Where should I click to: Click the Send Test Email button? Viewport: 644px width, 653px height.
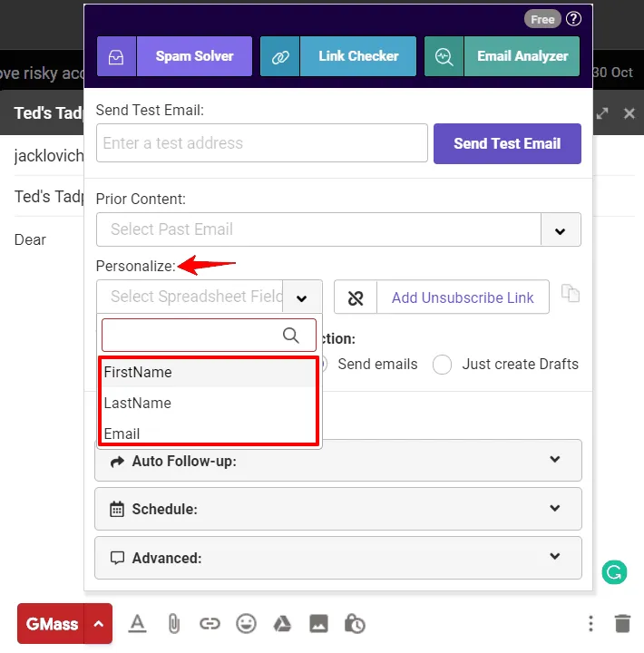(507, 143)
